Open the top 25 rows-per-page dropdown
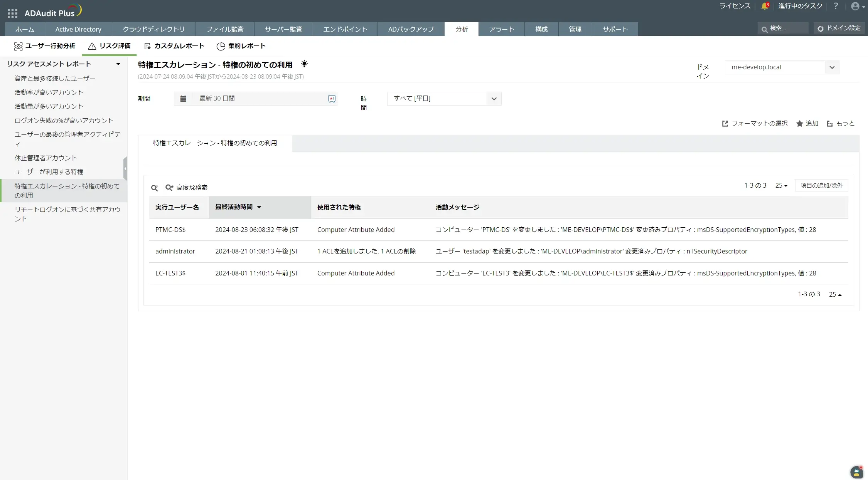The width and height of the screenshot is (868, 480). [x=781, y=186]
